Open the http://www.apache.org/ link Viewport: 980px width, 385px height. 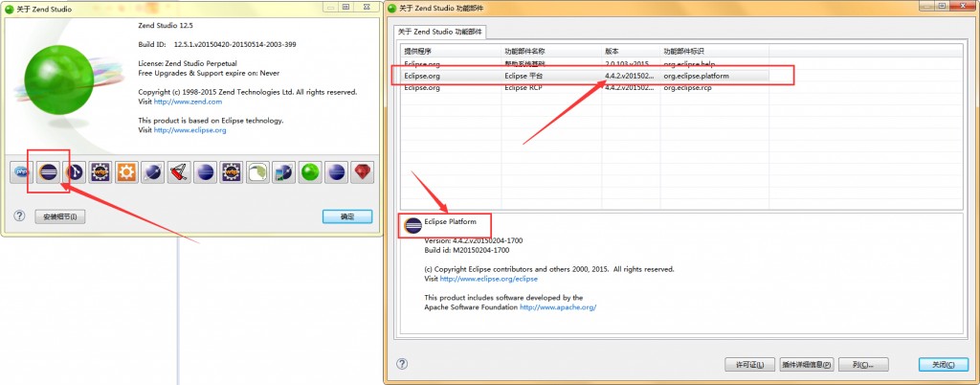coord(558,307)
